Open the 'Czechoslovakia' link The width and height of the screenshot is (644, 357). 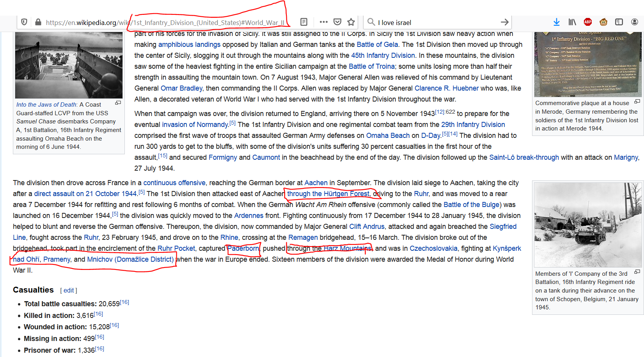pyautogui.click(x=433, y=248)
